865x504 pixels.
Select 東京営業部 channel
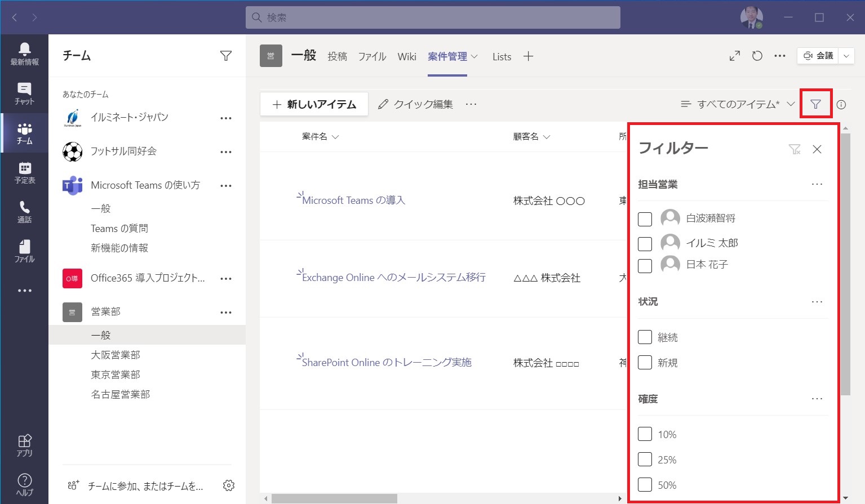pyautogui.click(x=116, y=374)
